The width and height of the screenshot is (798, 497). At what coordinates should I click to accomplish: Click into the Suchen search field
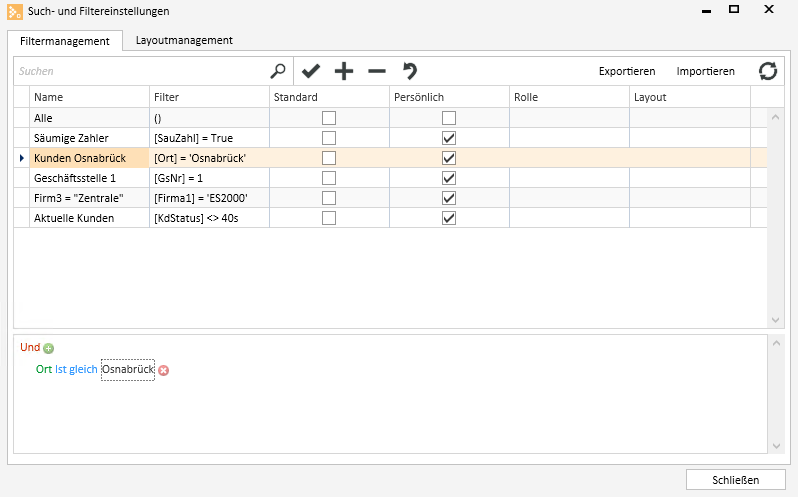pos(140,71)
